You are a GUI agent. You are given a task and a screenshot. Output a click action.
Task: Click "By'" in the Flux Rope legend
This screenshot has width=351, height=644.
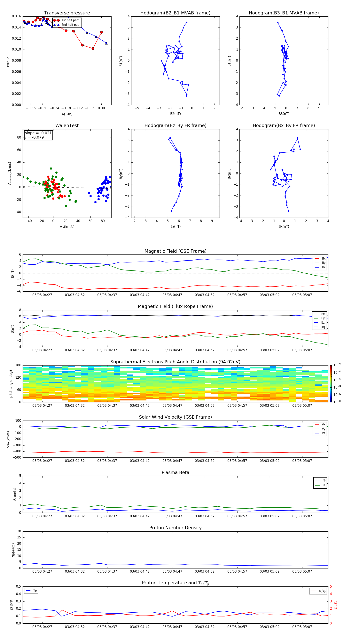(x=323, y=318)
